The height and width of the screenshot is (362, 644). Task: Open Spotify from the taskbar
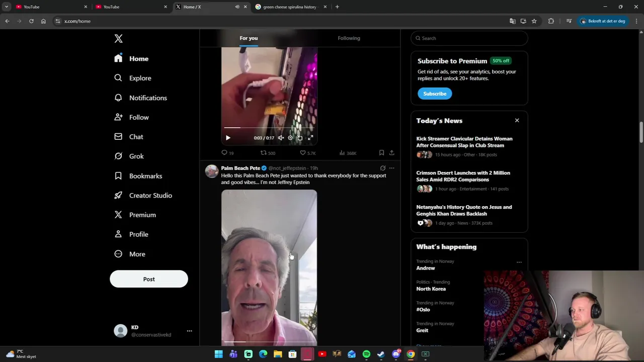[x=366, y=354]
